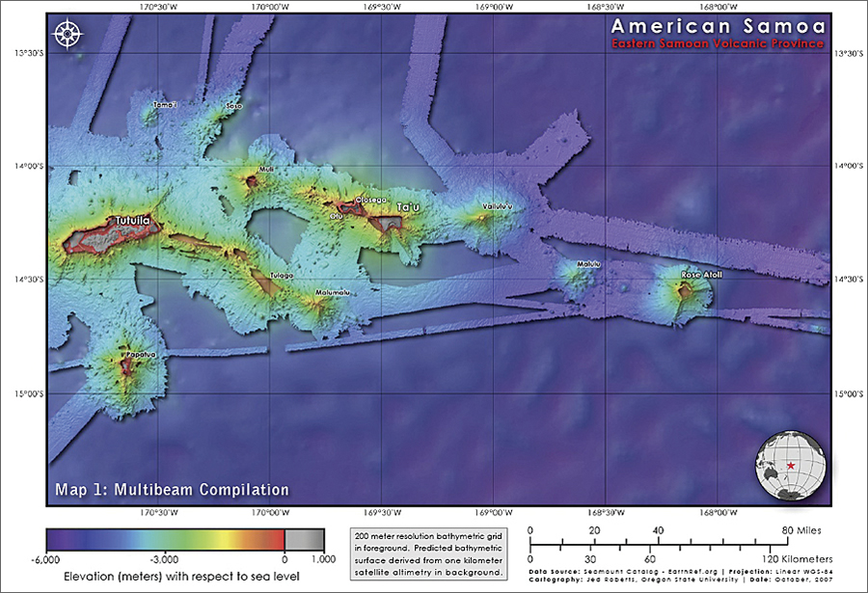Click left '14°00'S' latitude label
The height and width of the screenshot is (593, 868).
(x=29, y=166)
